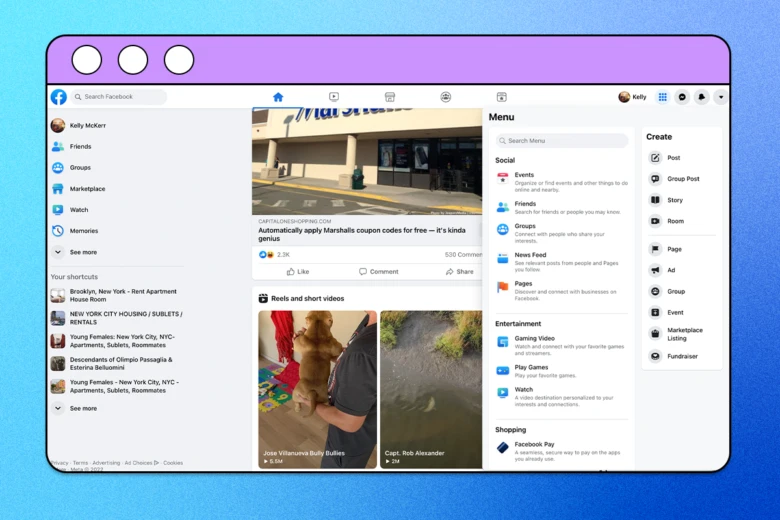Comment on the Marshalls post
Image resolution: width=780 pixels, height=520 pixels.
coord(379,272)
